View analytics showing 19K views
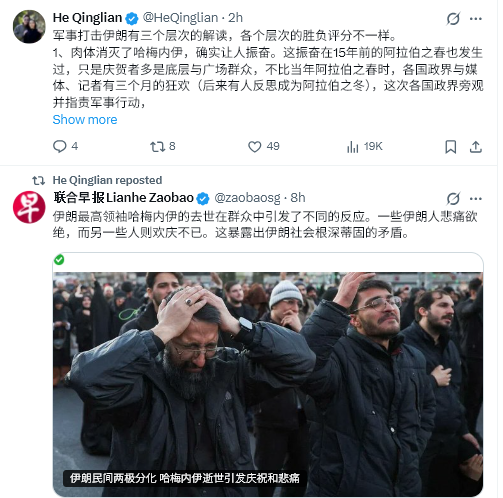Image resolution: width=503 pixels, height=498 pixels. point(364,146)
